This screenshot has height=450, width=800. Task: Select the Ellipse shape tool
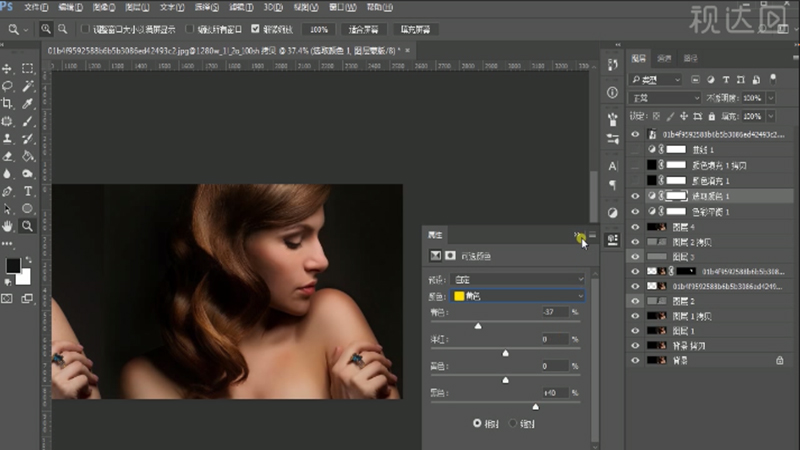click(x=28, y=209)
